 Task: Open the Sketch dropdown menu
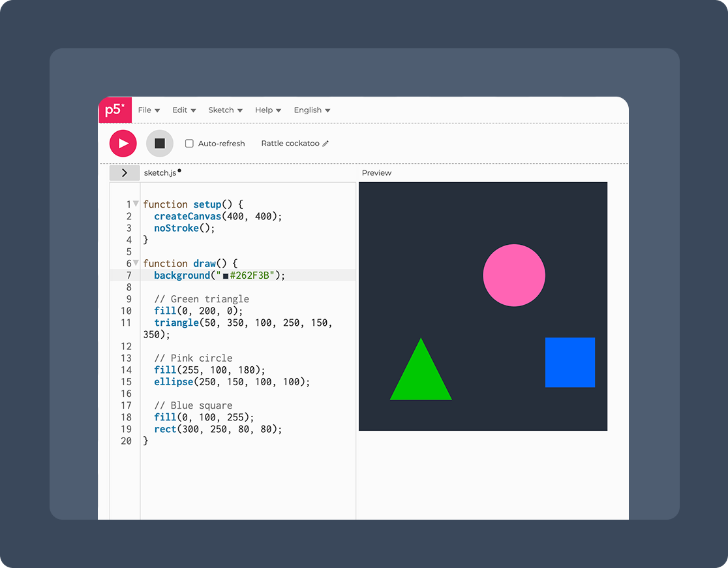(225, 110)
